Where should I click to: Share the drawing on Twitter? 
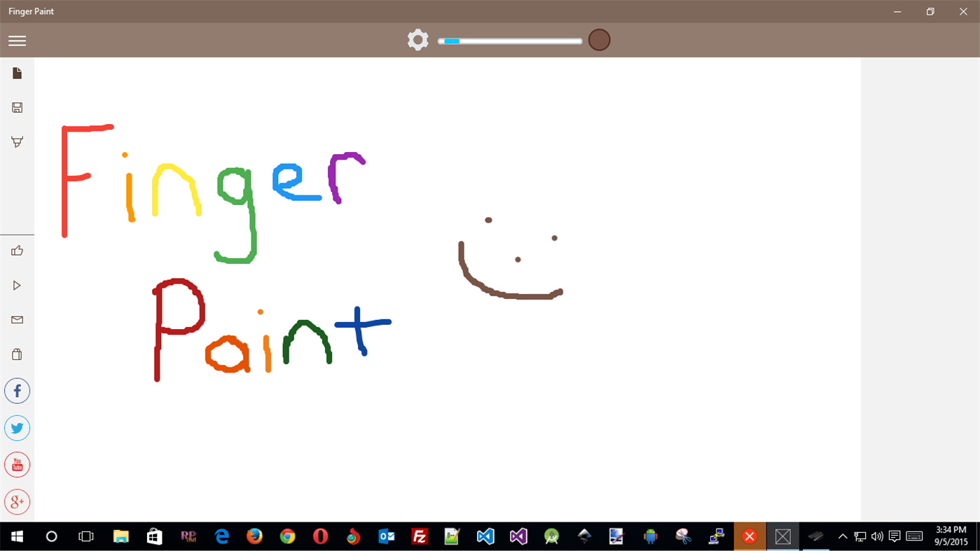(17, 428)
